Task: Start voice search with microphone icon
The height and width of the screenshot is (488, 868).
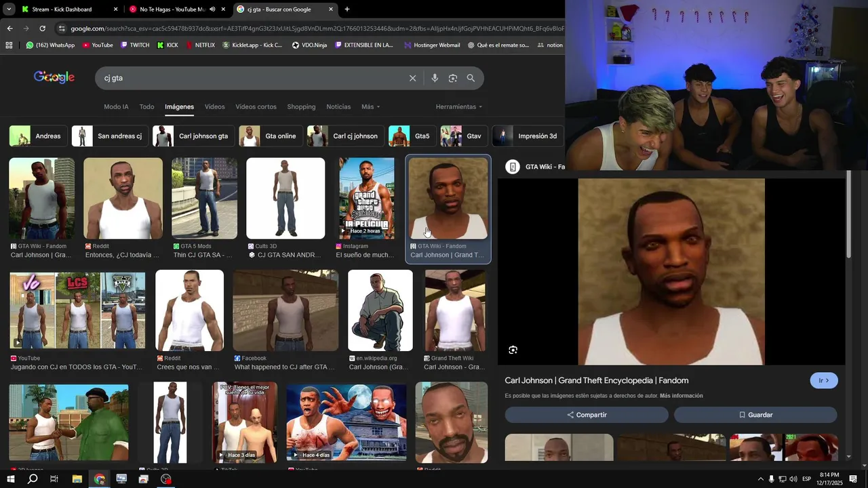Action: (435, 78)
